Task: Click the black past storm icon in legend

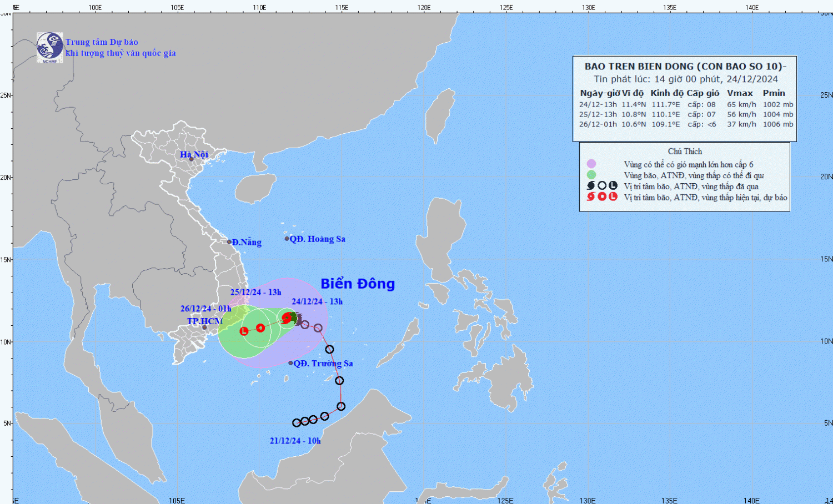Action: click(591, 186)
